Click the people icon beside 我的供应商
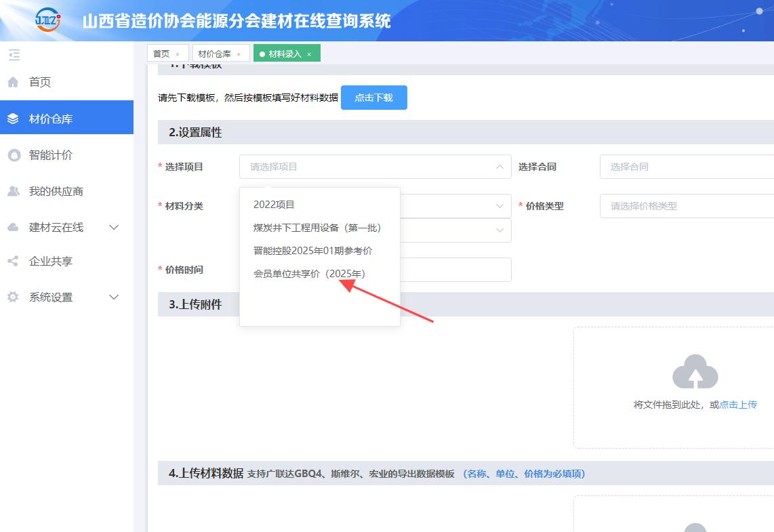Screen dimensions: 774x532 13,191
